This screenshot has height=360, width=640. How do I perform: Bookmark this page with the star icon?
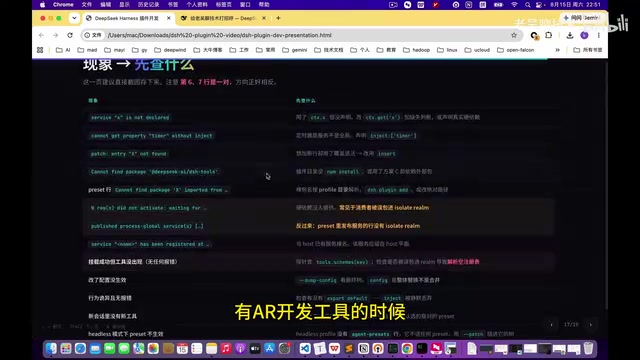click(513, 35)
